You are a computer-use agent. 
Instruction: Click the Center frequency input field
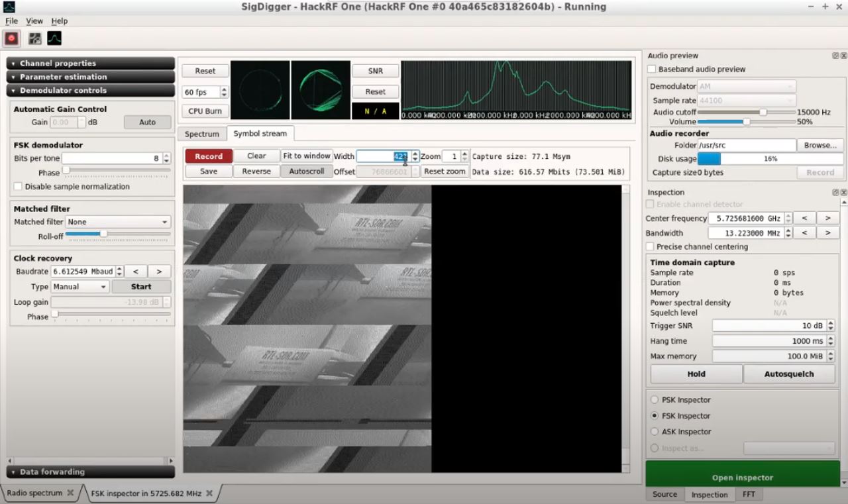pos(746,219)
